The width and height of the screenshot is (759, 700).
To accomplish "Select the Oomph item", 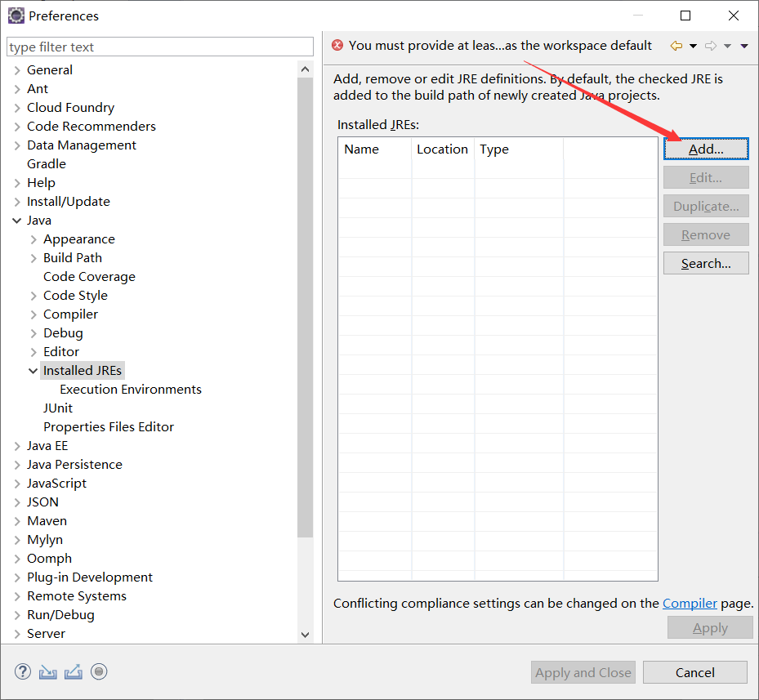I will point(49,559).
